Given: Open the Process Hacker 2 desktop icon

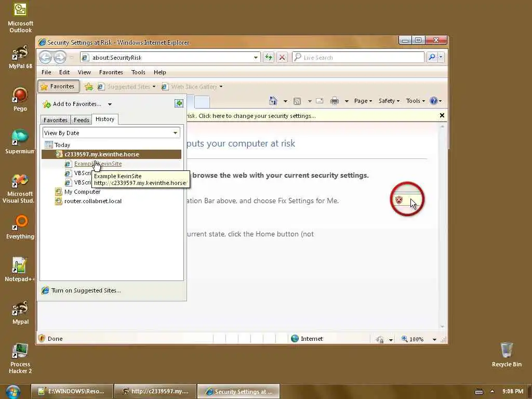Looking at the screenshot, I should point(20,358).
